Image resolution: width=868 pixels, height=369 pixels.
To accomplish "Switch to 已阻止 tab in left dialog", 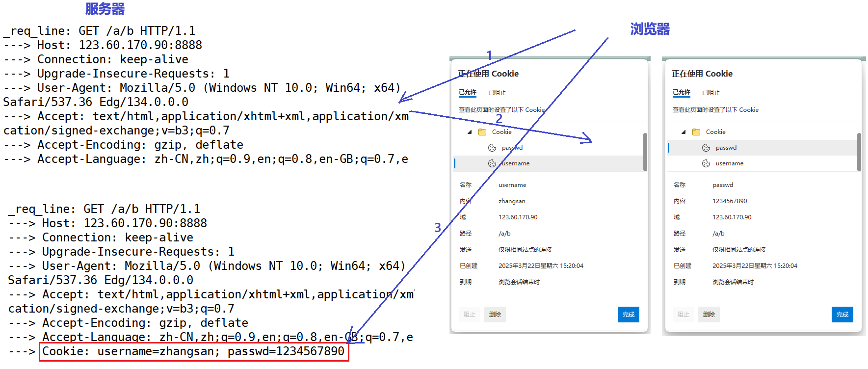I will point(497,92).
